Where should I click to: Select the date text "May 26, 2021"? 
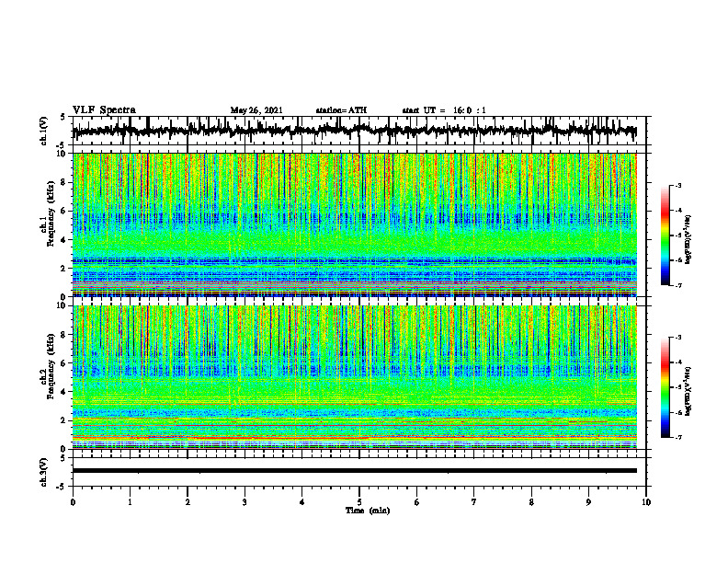coord(256,110)
